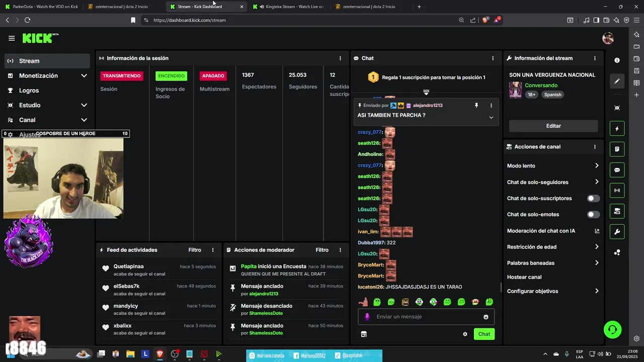Click the chat bubble icon in right toolbar
Viewport: 644px width, 362px height.
click(x=617, y=170)
